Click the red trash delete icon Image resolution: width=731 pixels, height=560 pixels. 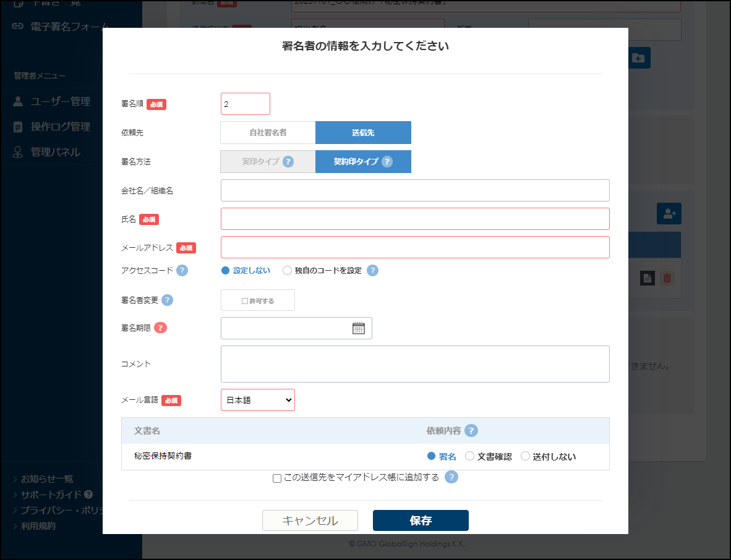coord(667,278)
